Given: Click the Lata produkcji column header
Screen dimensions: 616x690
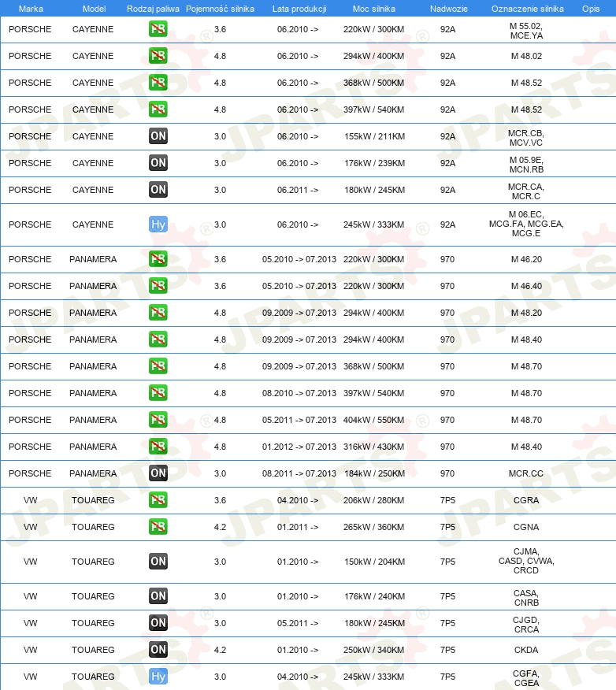Looking at the screenshot, I should tap(299, 9).
